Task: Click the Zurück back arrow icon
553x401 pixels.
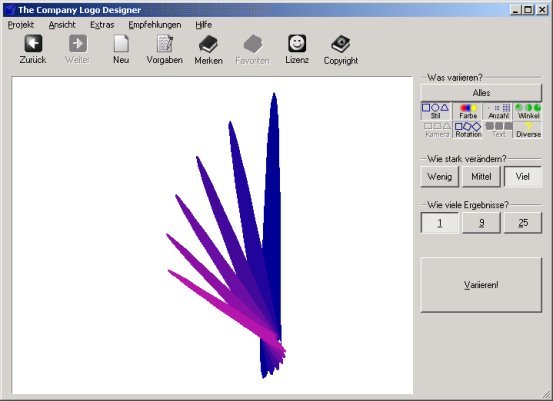Action: click(33, 44)
